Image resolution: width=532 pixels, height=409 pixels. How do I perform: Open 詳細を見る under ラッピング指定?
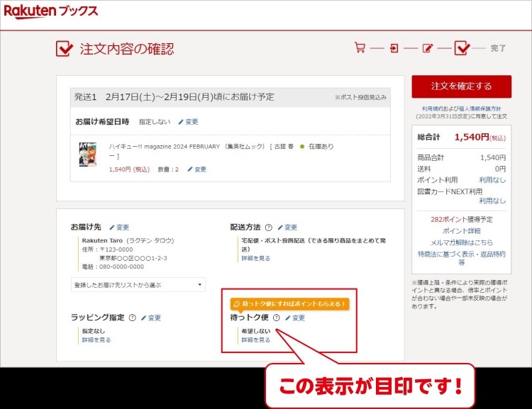[96, 340]
